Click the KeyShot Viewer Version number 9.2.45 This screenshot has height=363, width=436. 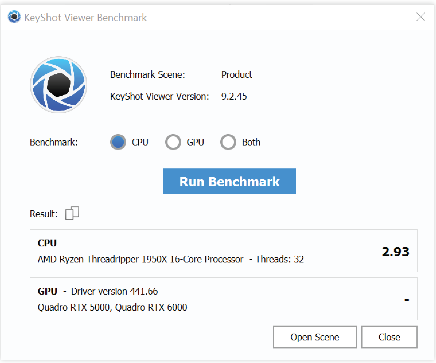[x=234, y=97]
